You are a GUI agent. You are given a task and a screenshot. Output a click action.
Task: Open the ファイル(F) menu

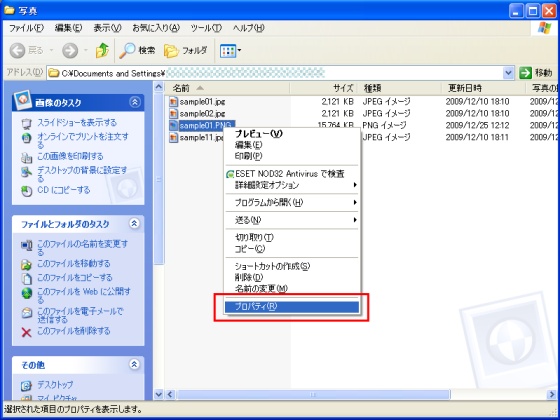[x=26, y=28]
